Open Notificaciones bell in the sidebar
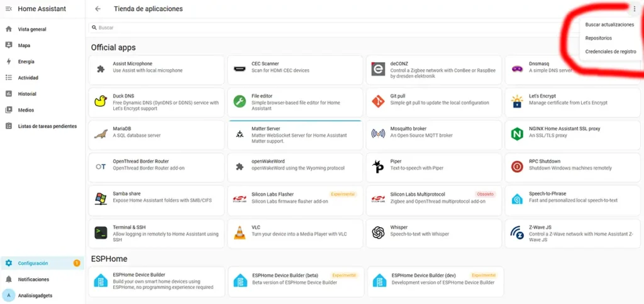 click(33, 280)
